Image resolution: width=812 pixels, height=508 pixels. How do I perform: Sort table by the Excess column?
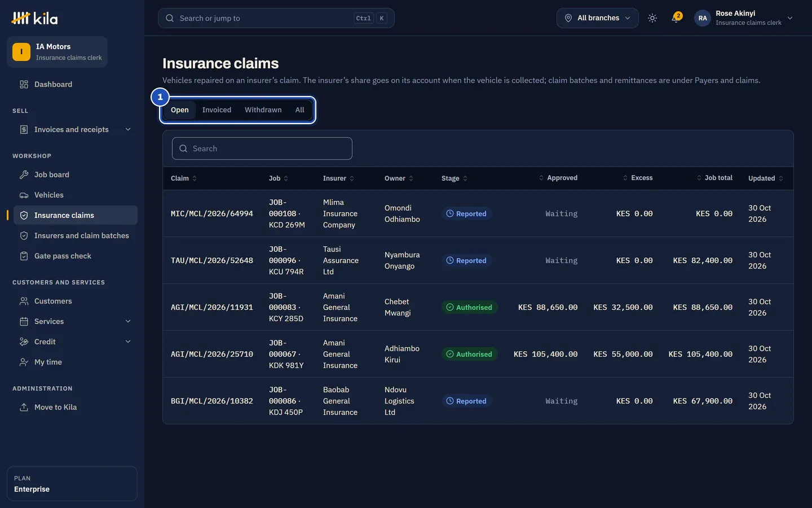point(637,178)
